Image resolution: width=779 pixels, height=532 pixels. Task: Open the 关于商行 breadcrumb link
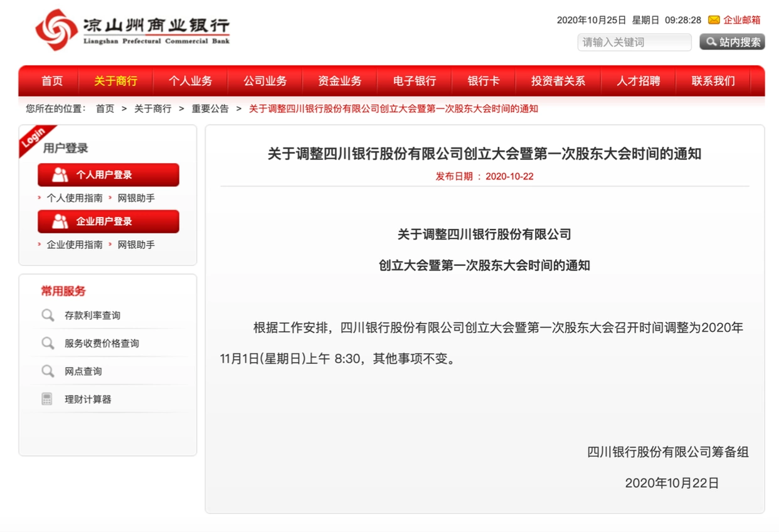154,108
